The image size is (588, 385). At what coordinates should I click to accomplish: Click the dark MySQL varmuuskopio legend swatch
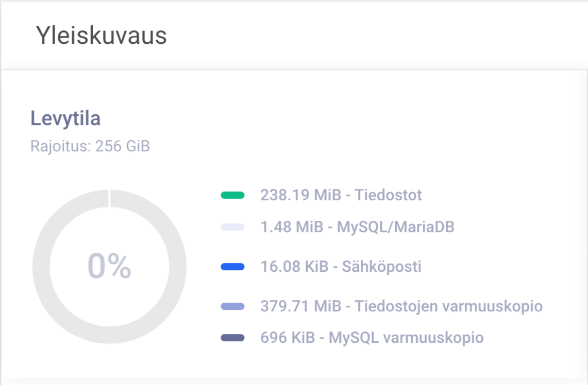(232, 338)
